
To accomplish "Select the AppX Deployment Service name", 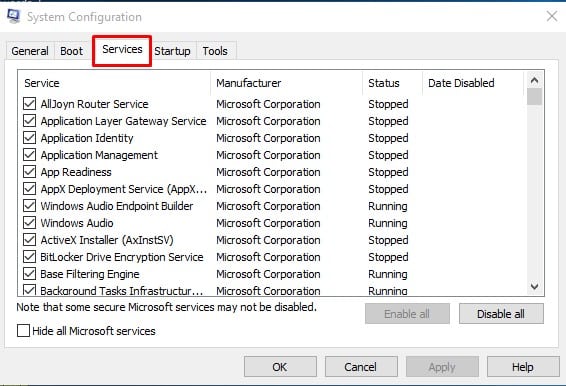I will (124, 189).
